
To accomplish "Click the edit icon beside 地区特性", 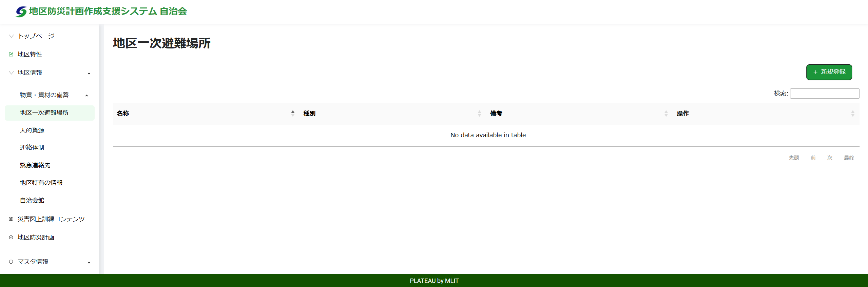I will tap(11, 54).
